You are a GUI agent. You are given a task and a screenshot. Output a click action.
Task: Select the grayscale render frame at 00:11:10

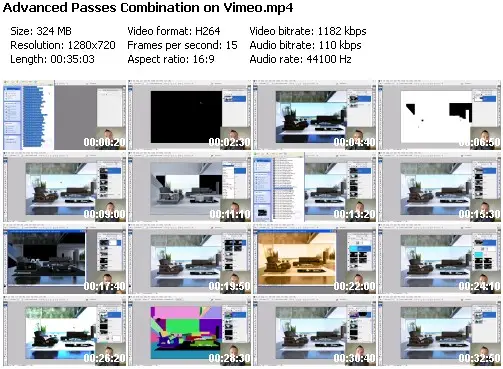(189, 187)
